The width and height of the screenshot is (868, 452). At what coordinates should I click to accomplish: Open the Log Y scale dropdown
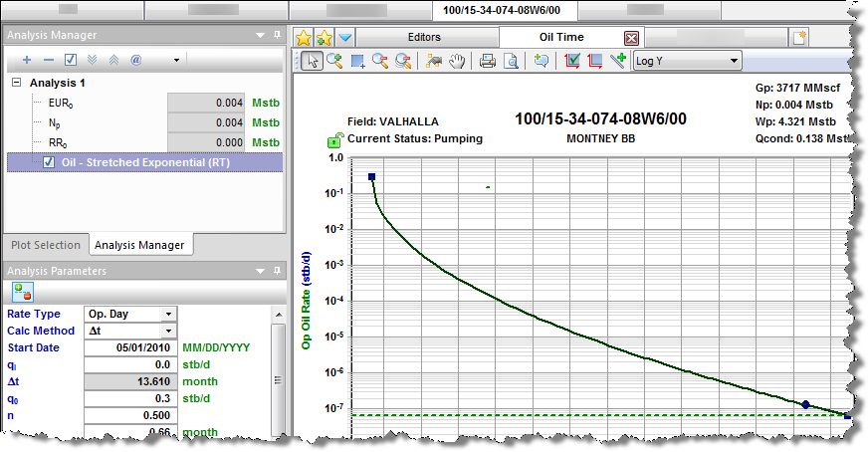tap(734, 61)
